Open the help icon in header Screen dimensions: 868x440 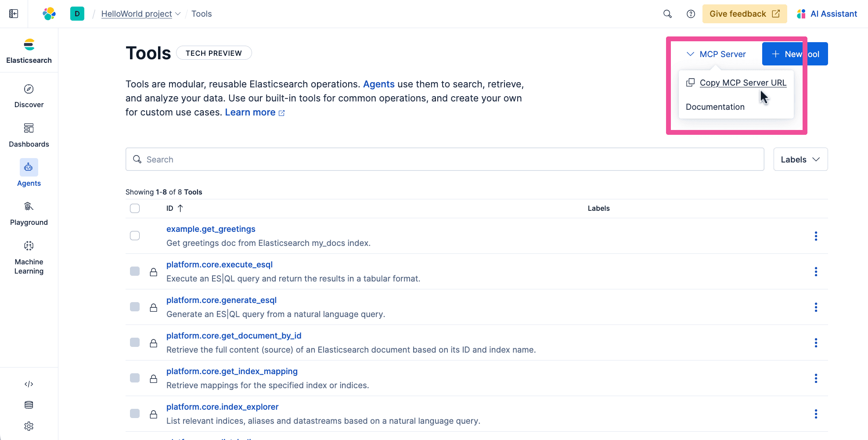point(691,14)
